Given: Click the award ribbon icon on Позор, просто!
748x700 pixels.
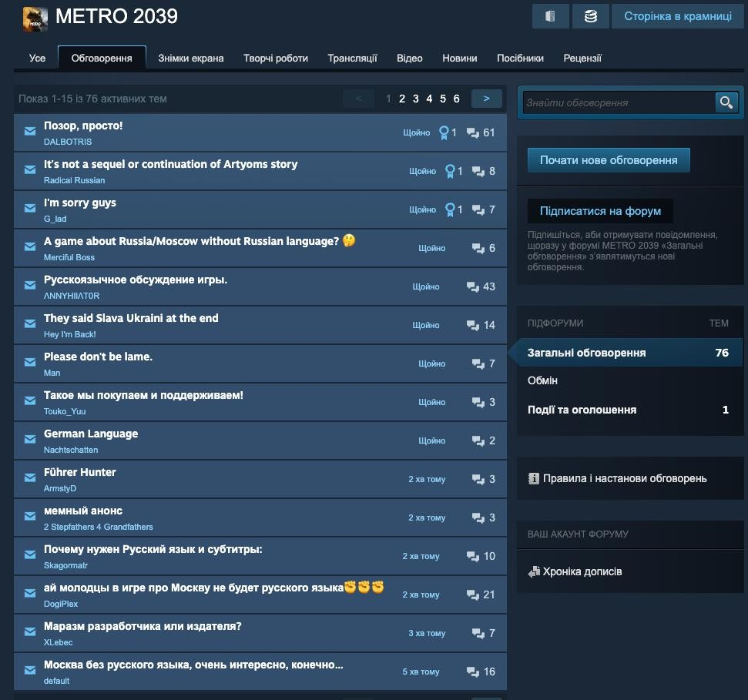Looking at the screenshot, I should click(444, 132).
